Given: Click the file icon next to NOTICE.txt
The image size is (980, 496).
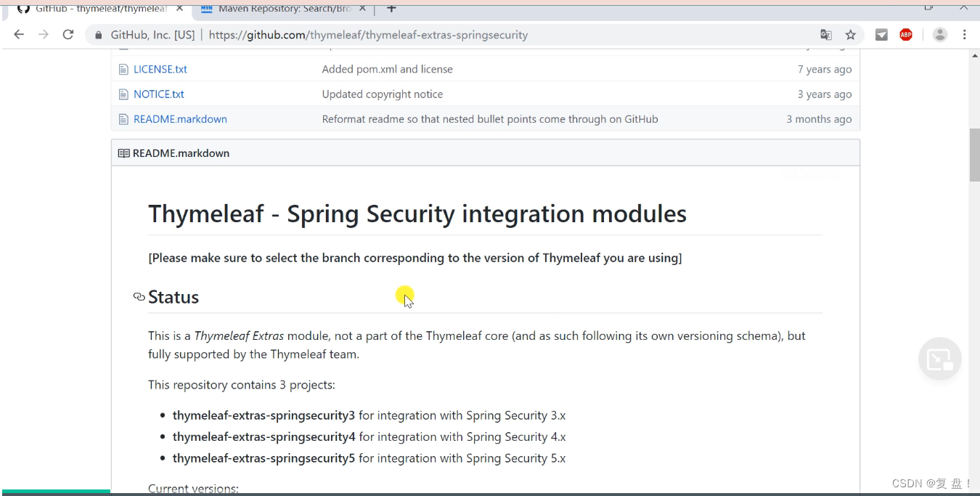Looking at the screenshot, I should tap(123, 94).
